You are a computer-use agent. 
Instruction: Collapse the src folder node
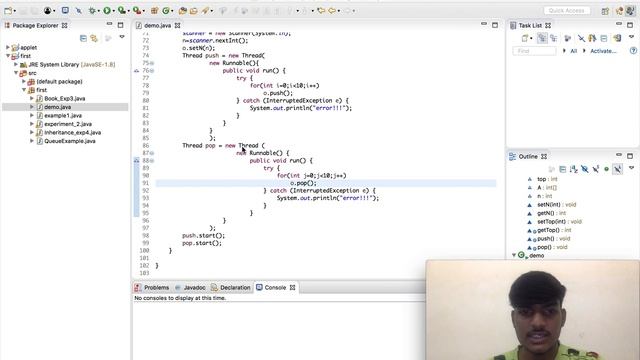(x=16, y=73)
